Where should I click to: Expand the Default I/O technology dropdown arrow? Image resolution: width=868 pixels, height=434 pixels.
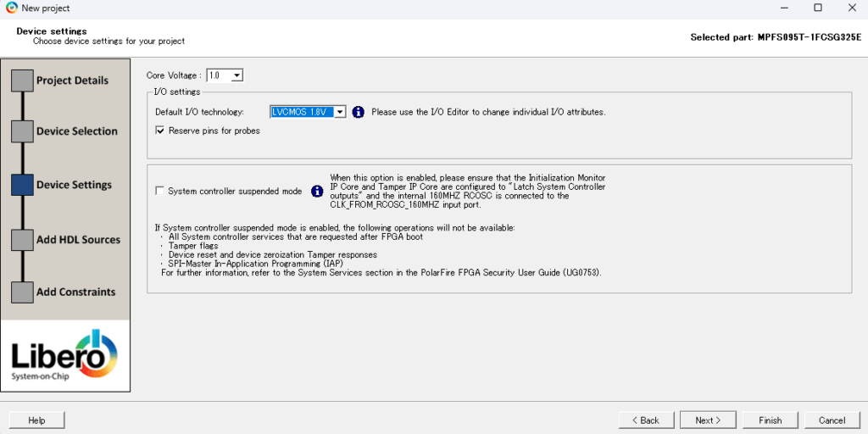tap(339, 112)
